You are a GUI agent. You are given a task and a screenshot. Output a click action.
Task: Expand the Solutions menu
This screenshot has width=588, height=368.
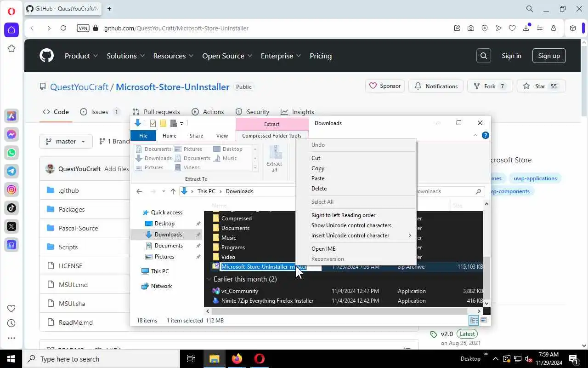click(126, 56)
